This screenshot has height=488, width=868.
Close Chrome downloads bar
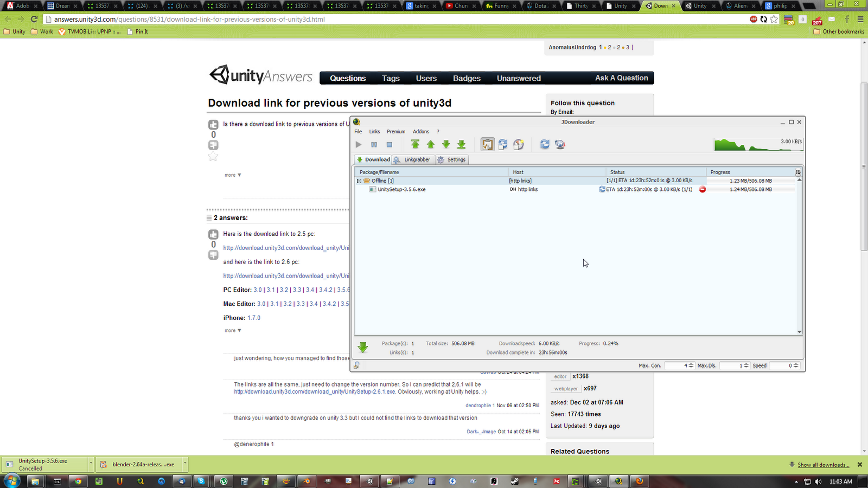click(859, 465)
